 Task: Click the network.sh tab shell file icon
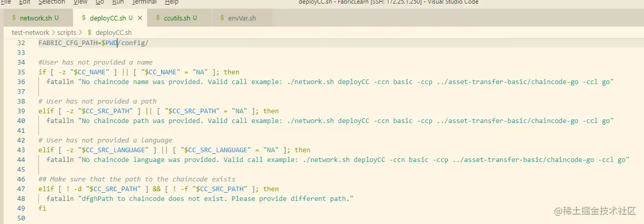[14, 18]
